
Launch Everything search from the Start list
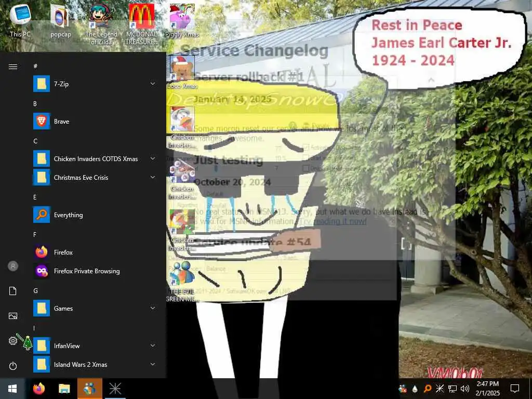(95, 215)
